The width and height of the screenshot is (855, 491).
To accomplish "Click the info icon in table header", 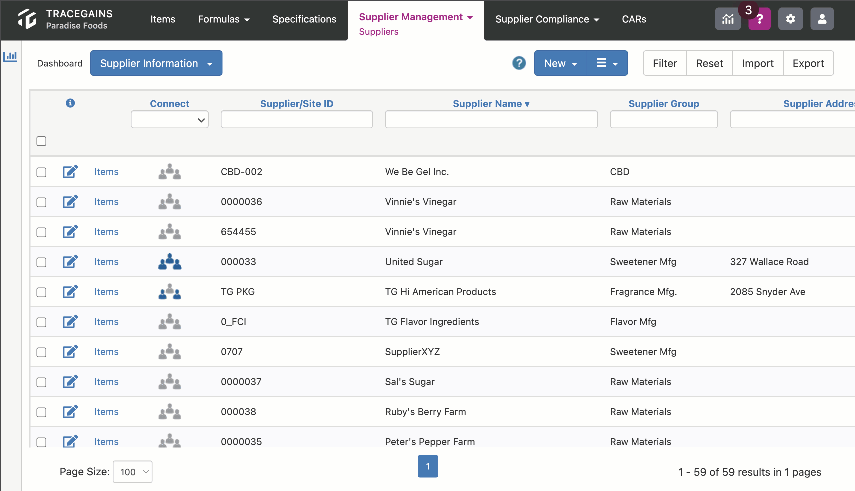I will pos(70,103).
